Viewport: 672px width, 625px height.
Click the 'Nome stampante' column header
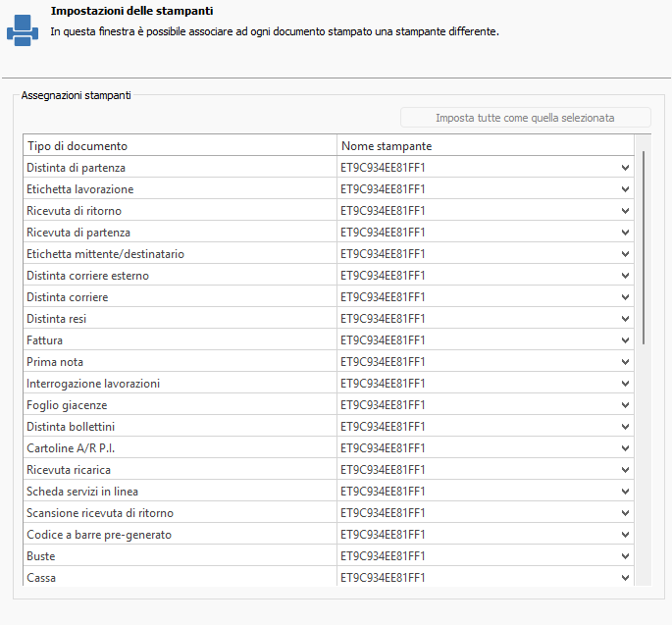tap(486, 146)
